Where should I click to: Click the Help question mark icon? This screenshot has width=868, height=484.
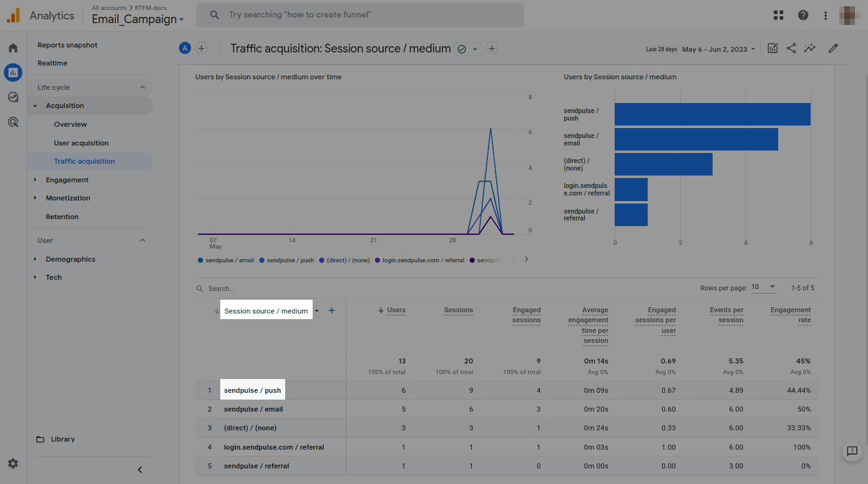click(803, 15)
